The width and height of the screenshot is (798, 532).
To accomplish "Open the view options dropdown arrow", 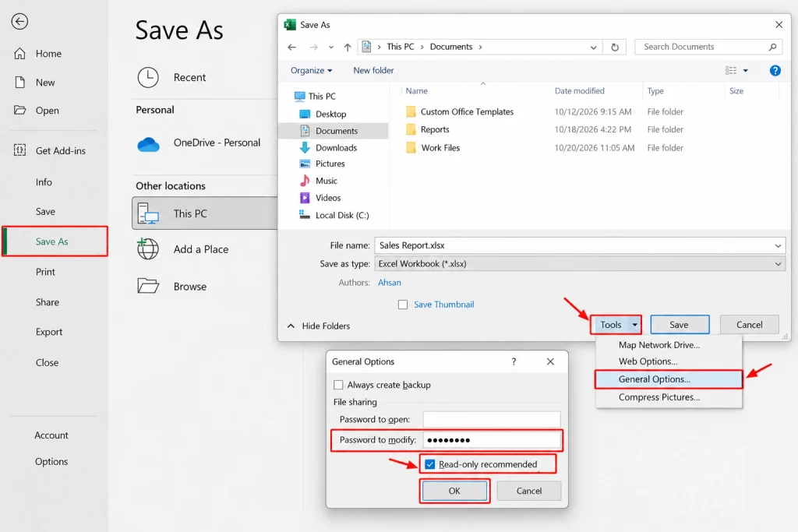I will pos(746,71).
